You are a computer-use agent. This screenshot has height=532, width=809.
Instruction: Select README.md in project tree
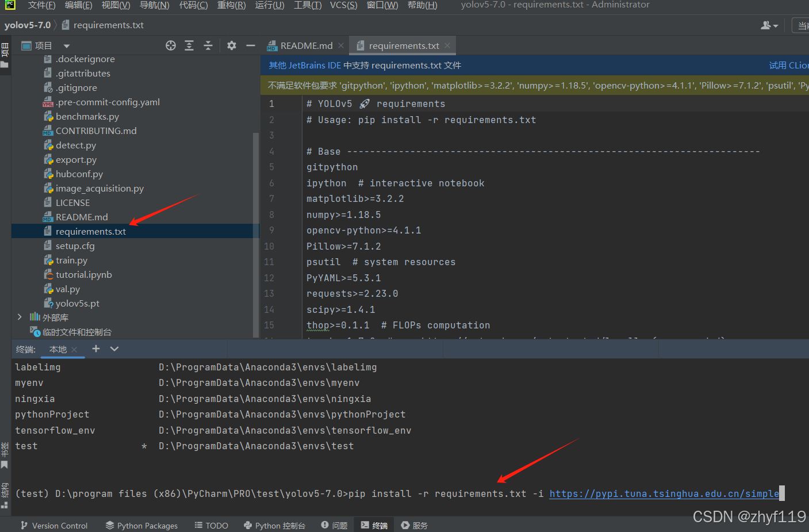(82, 217)
